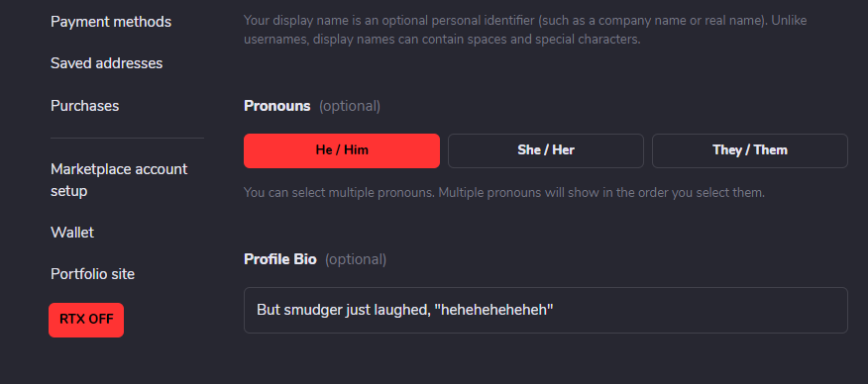Click the smudger laughed bio text

[405, 310]
